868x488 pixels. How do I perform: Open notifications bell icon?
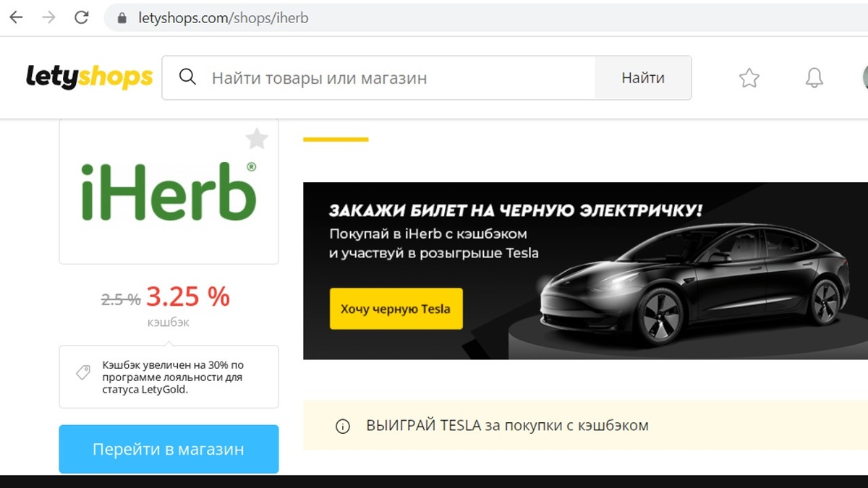coord(814,77)
